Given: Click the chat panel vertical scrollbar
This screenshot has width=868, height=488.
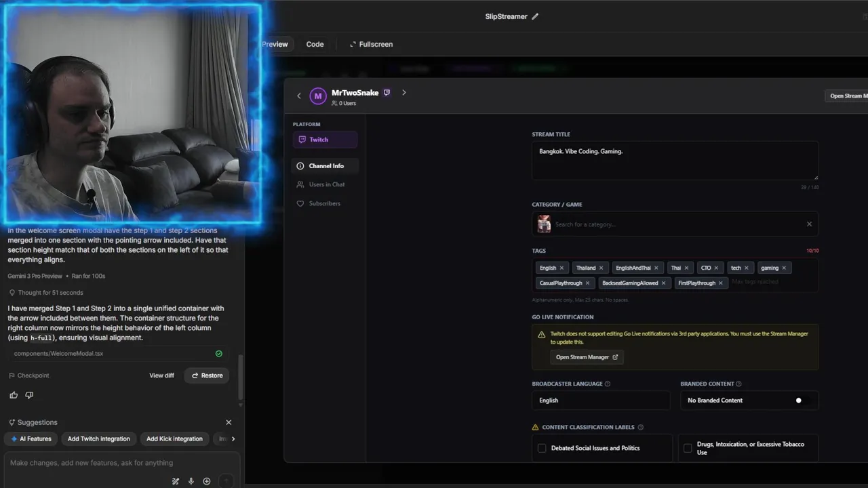Looking at the screenshot, I should (241, 378).
